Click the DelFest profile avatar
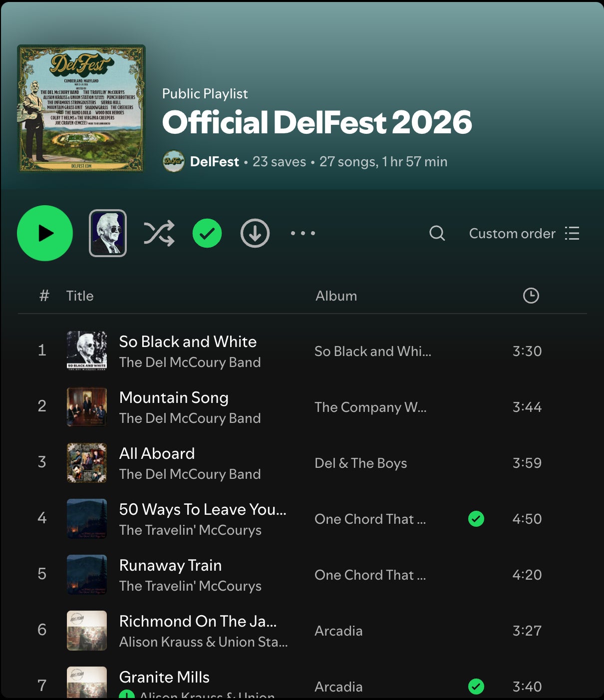 (174, 162)
